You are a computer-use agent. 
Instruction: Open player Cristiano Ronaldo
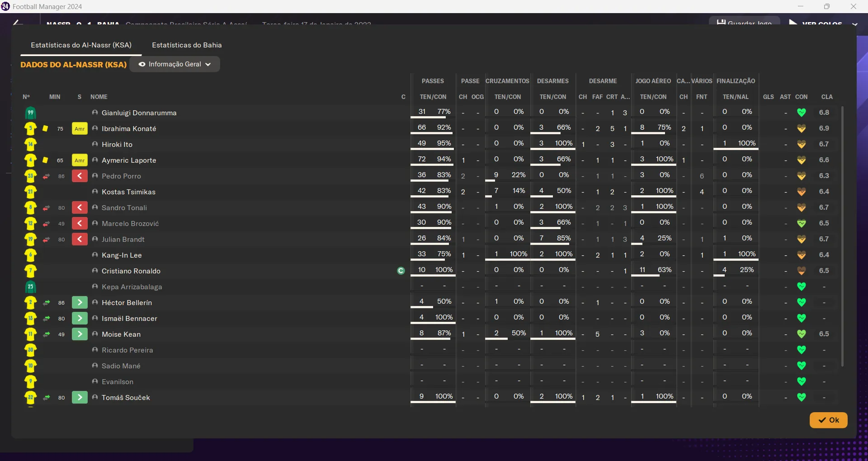click(x=131, y=271)
